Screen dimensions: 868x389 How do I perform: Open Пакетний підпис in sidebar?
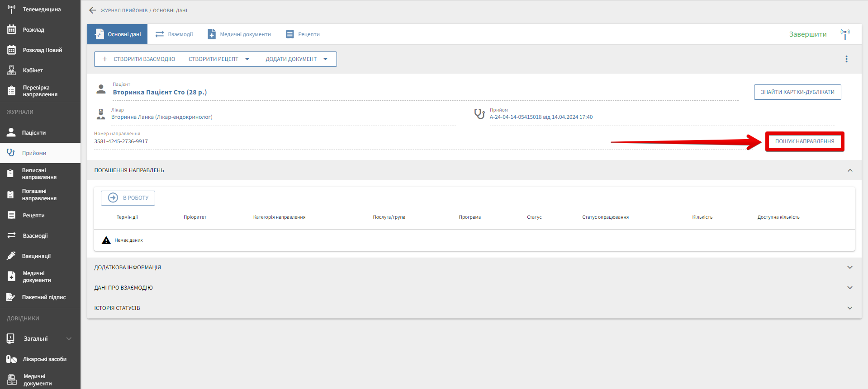[43, 297]
